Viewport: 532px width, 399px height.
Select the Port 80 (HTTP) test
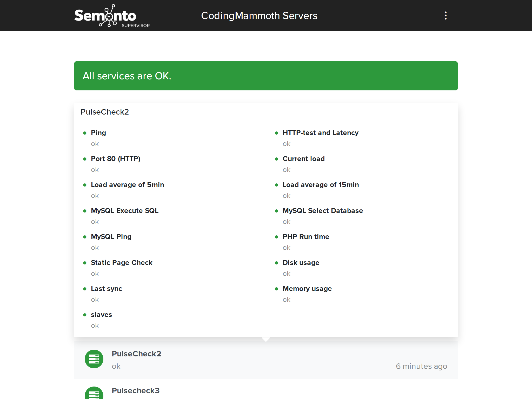116,159
